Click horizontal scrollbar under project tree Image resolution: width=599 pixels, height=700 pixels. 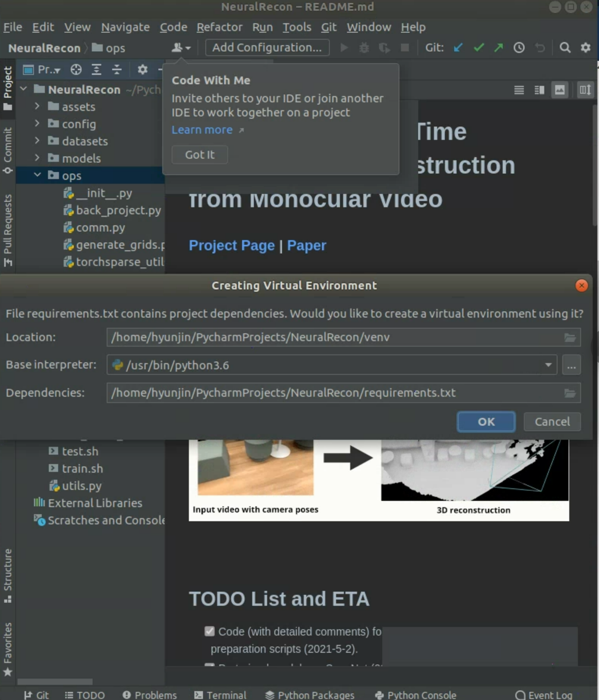coord(55,682)
